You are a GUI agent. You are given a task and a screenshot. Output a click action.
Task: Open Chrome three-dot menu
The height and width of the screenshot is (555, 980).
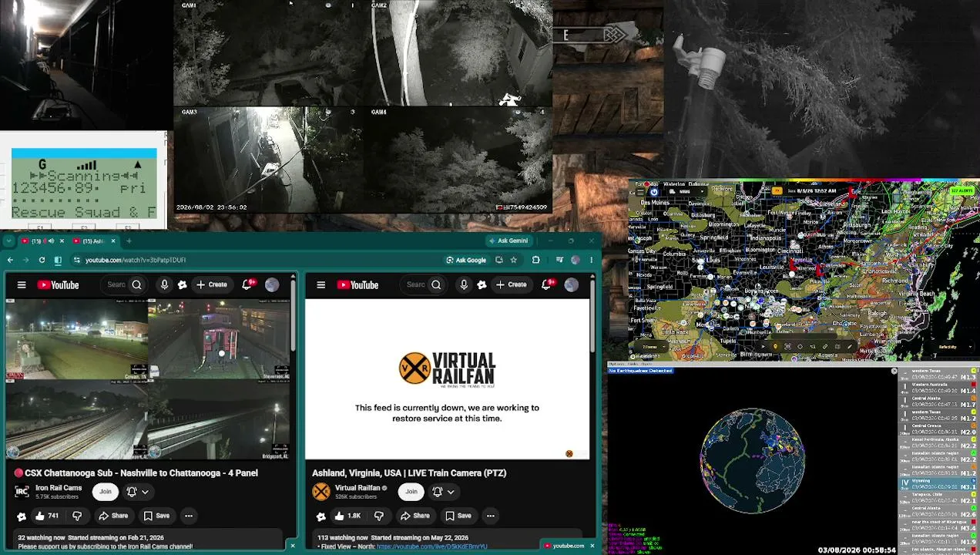592,260
